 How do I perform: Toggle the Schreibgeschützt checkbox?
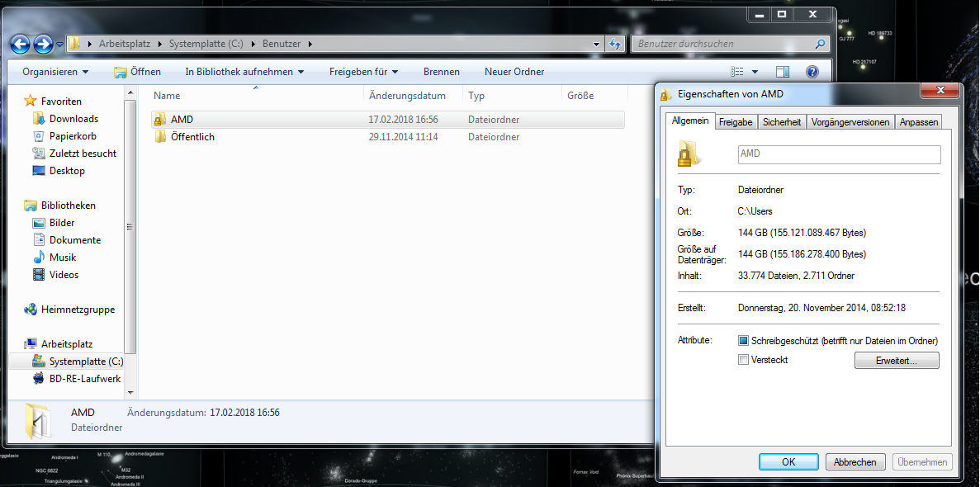coord(743,342)
